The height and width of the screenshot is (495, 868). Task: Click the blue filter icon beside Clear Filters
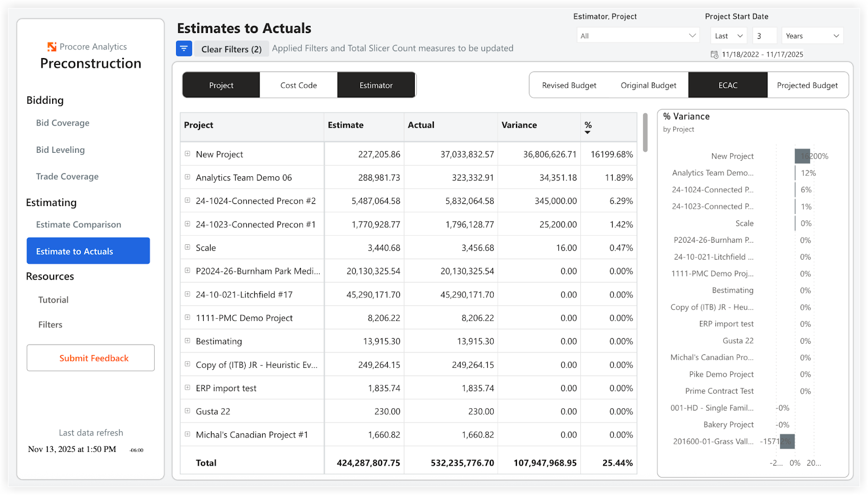pyautogui.click(x=183, y=48)
